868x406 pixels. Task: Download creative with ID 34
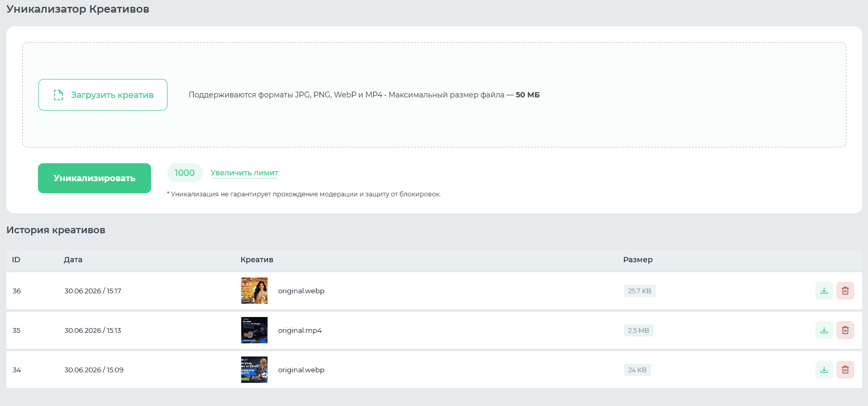pyautogui.click(x=824, y=370)
